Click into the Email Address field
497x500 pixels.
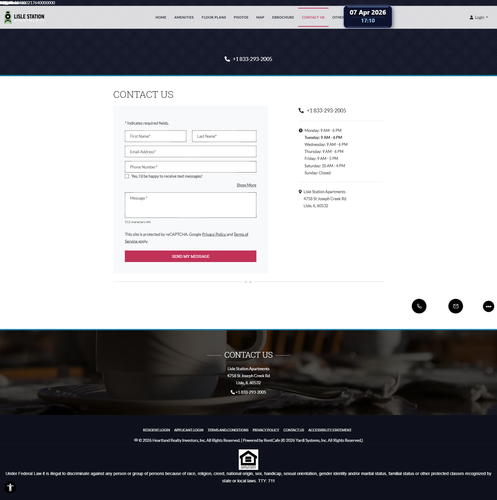190,151
